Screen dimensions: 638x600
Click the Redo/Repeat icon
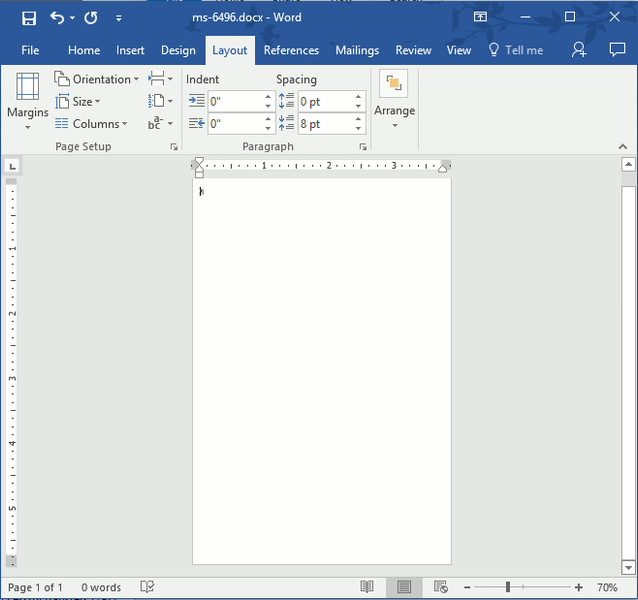[91, 18]
